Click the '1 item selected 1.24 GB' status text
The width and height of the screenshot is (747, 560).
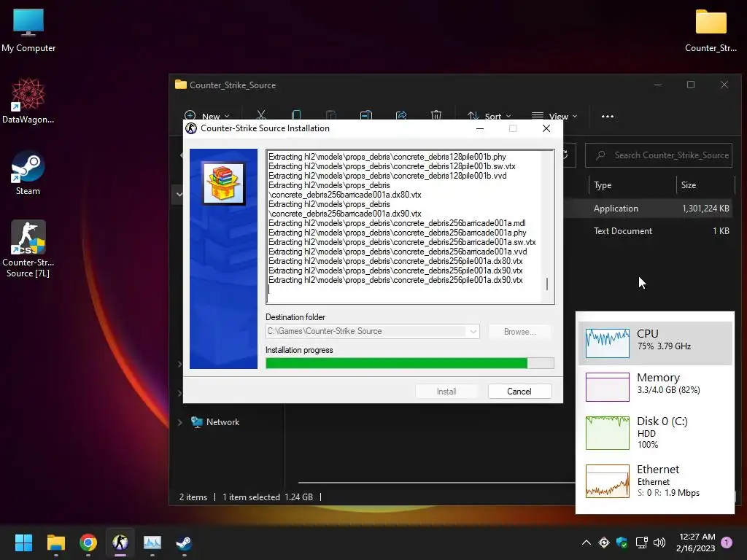pyautogui.click(x=268, y=497)
